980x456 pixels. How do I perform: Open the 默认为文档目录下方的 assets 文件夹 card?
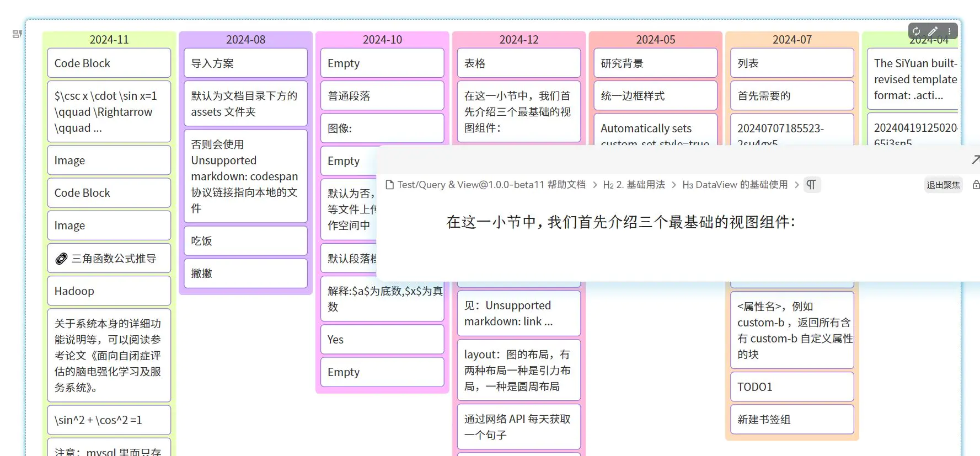245,104
